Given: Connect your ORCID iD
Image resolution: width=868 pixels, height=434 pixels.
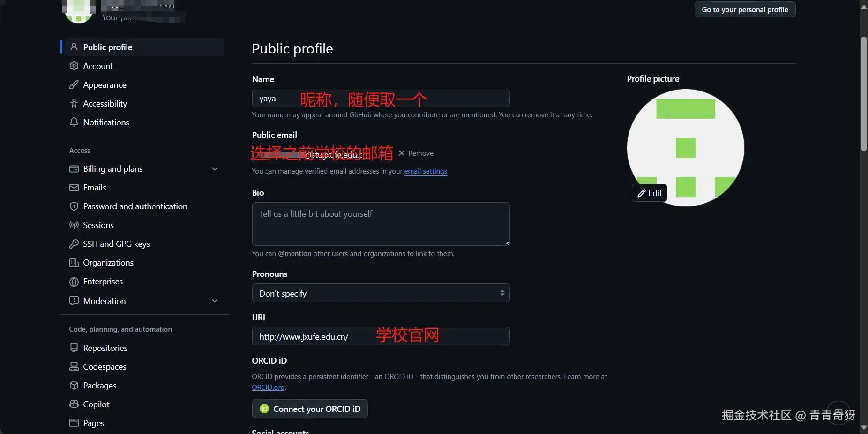Looking at the screenshot, I should (310, 409).
